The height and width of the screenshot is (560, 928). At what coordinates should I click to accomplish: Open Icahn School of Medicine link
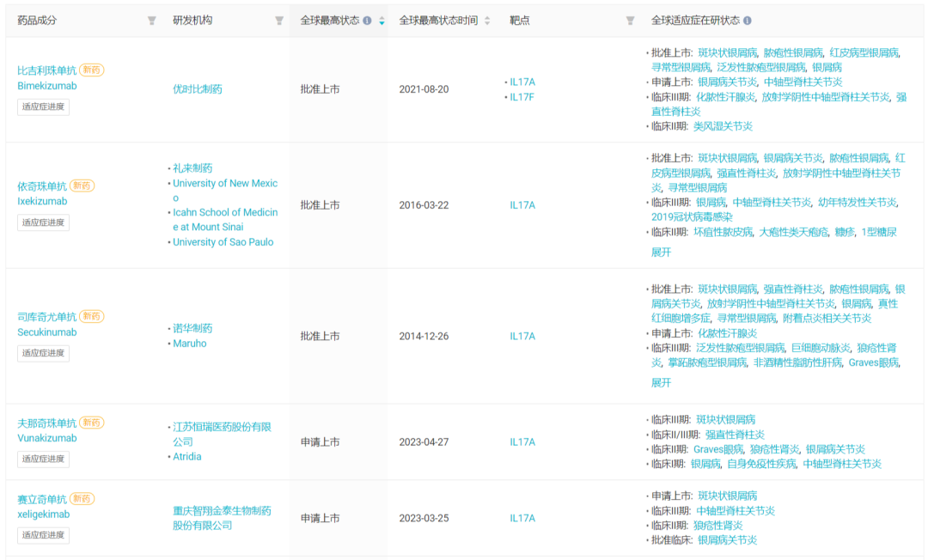pos(225,219)
